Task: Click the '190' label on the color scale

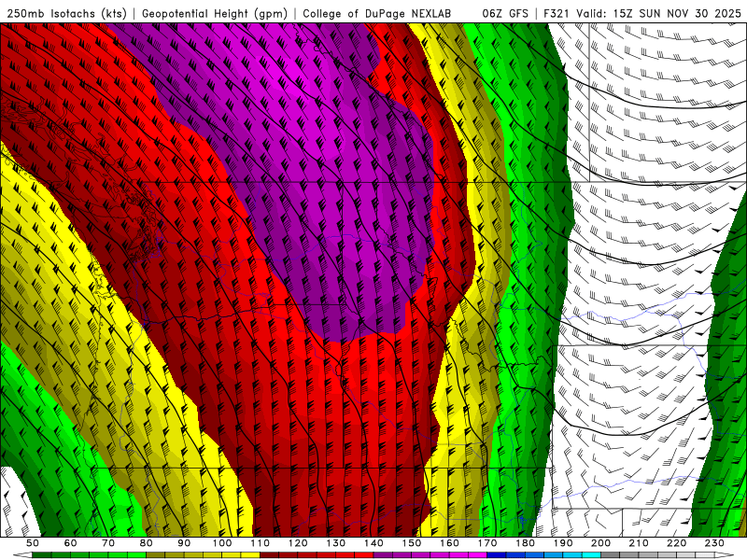Action: click(563, 543)
